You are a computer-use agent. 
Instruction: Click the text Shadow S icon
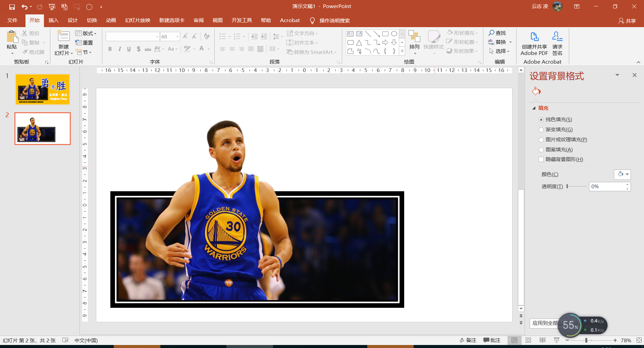pyautogui.click(x=139, y=49)
